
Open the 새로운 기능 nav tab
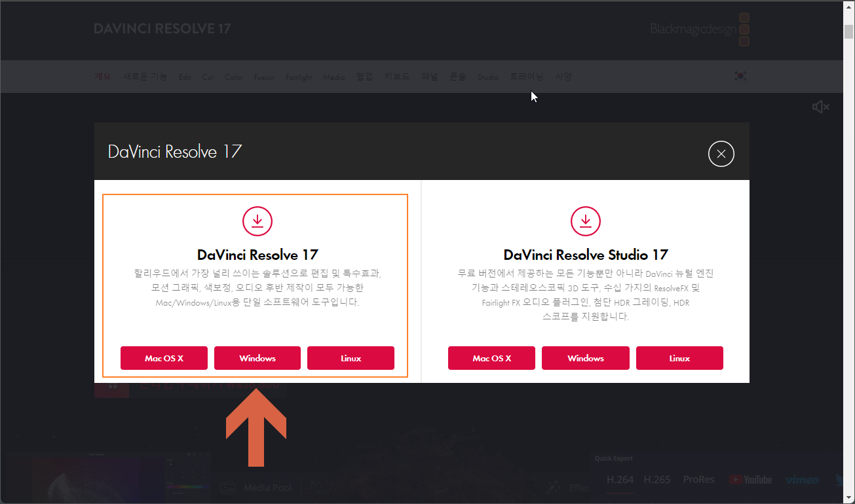(x=145, y=77)
